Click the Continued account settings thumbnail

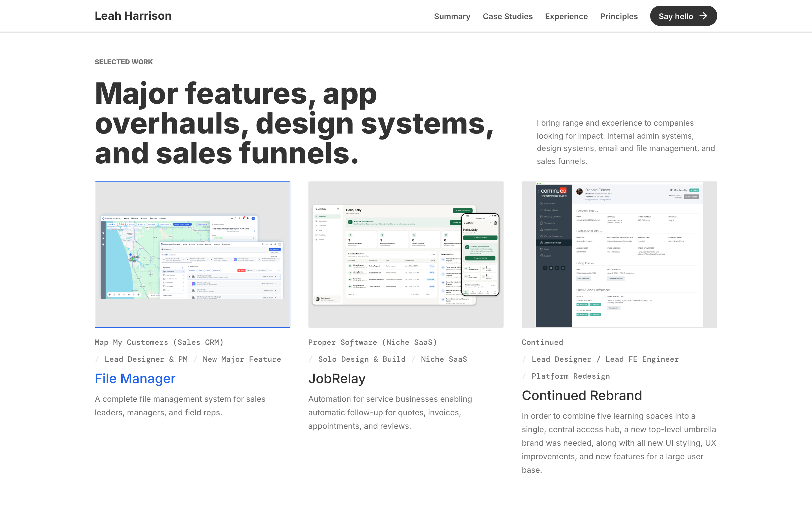pos(619,254)
